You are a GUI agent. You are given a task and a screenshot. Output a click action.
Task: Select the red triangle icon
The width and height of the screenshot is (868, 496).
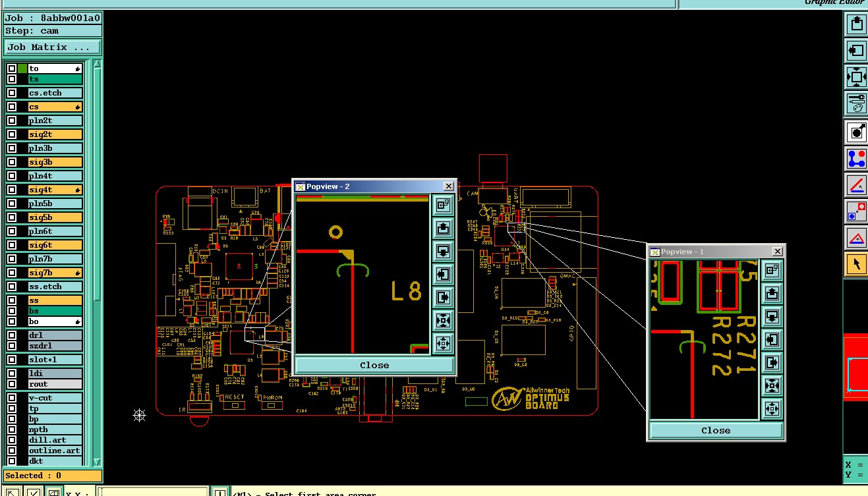856,238
